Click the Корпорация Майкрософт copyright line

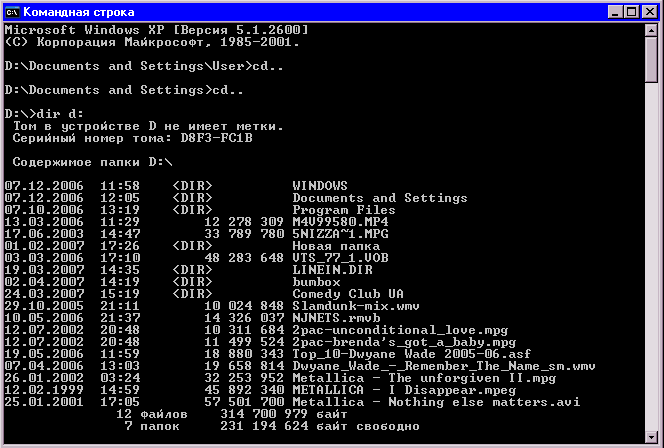[x=152, y=42]
